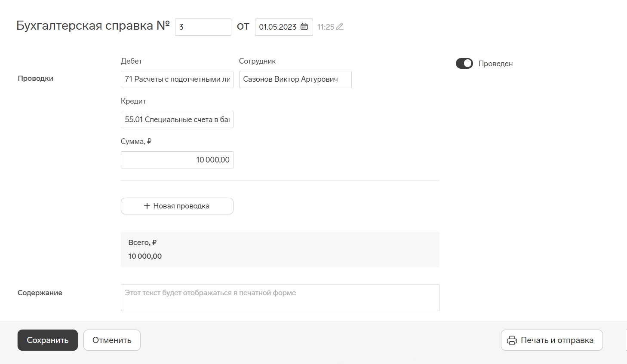Click the Содержание label

pos(40,293)
